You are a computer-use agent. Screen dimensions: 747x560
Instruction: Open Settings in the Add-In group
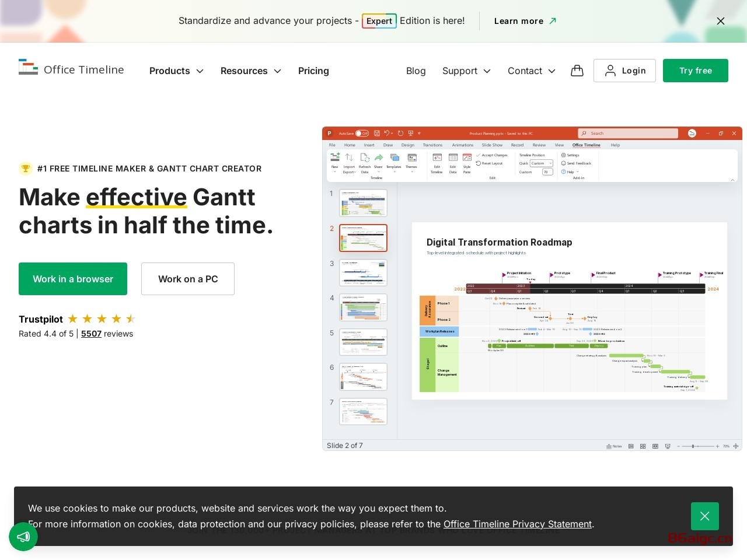click(x=570, y=155)
